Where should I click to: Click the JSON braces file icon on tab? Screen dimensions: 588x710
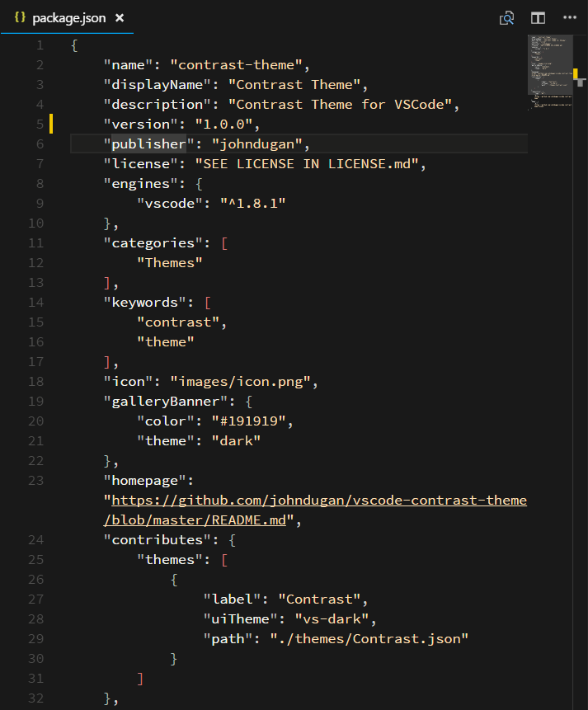click(20, 17)
